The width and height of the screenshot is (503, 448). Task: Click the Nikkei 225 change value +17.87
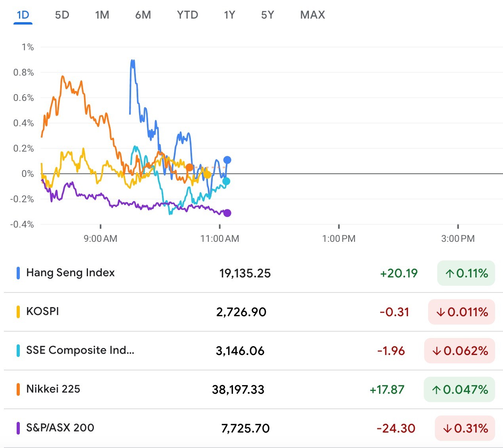pyautogui.click(x=387, y=390)
